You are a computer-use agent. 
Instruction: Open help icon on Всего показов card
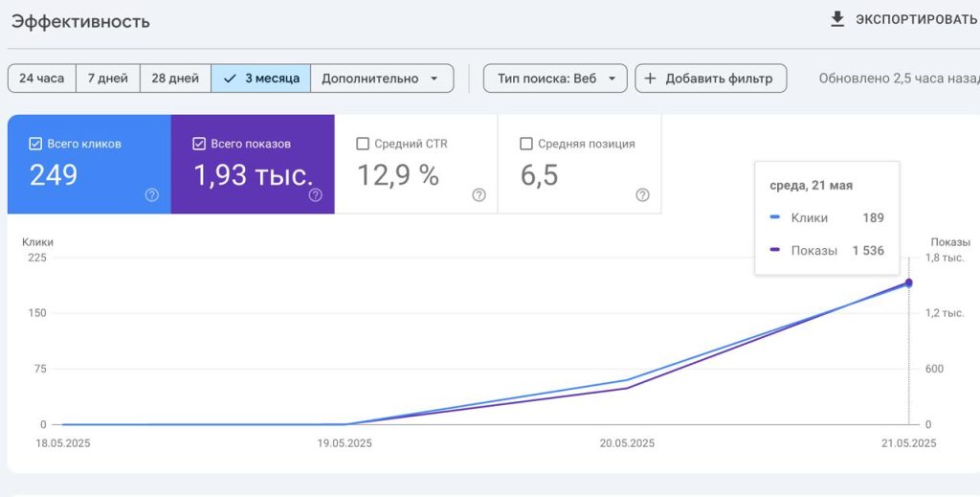[316, 195]
